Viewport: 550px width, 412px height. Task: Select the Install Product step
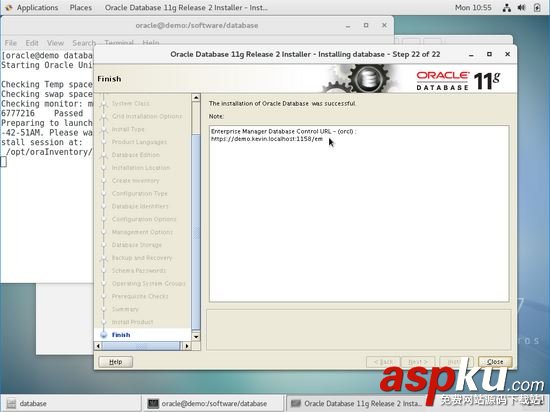pos(132,322)
